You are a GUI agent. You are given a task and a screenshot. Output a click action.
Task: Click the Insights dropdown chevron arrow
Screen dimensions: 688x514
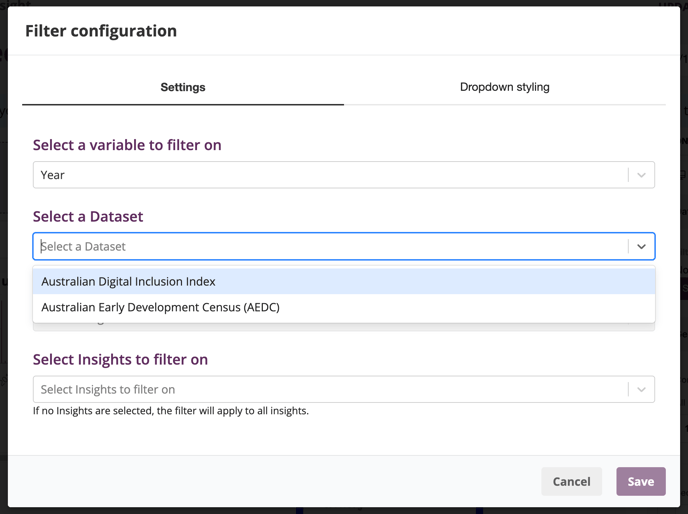pos(641,389)
